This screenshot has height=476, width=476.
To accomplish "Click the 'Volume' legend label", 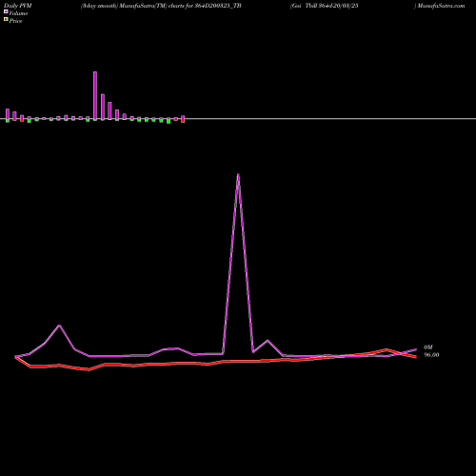I will [x=18, y=13].
